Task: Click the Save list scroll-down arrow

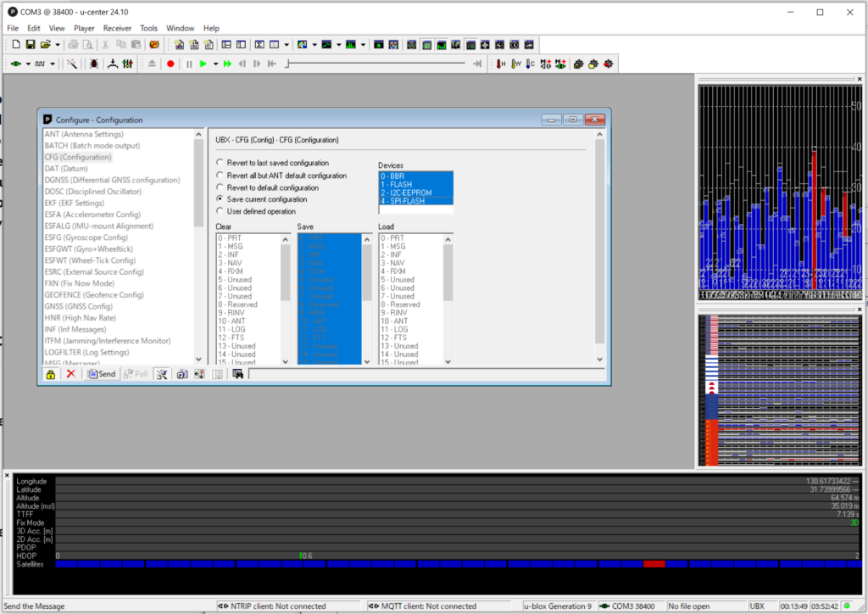Action: pyautogui.click(x=367, y=361)
